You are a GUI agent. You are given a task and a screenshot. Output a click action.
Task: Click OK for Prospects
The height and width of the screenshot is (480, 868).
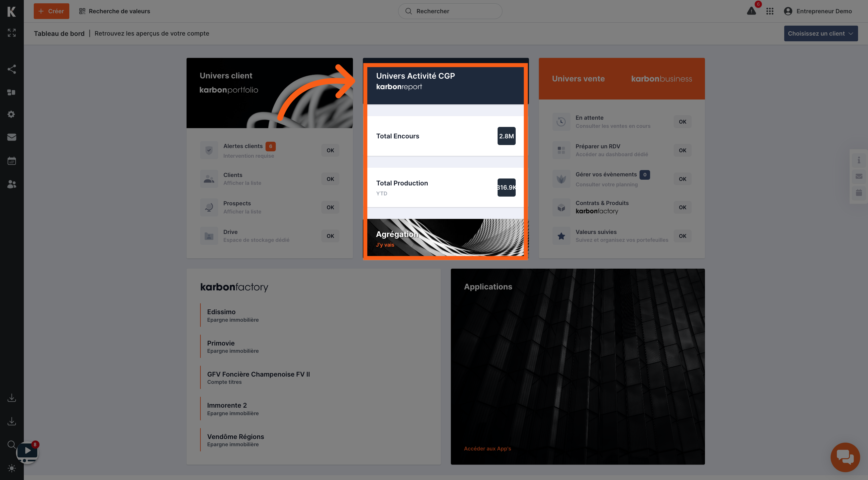coord(330,207)
